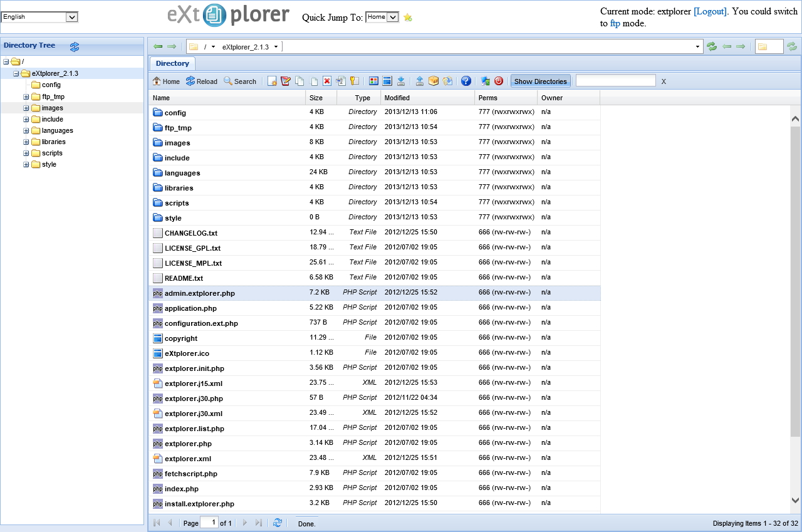Expand the ftp_tmp tree node

(26, 97)
